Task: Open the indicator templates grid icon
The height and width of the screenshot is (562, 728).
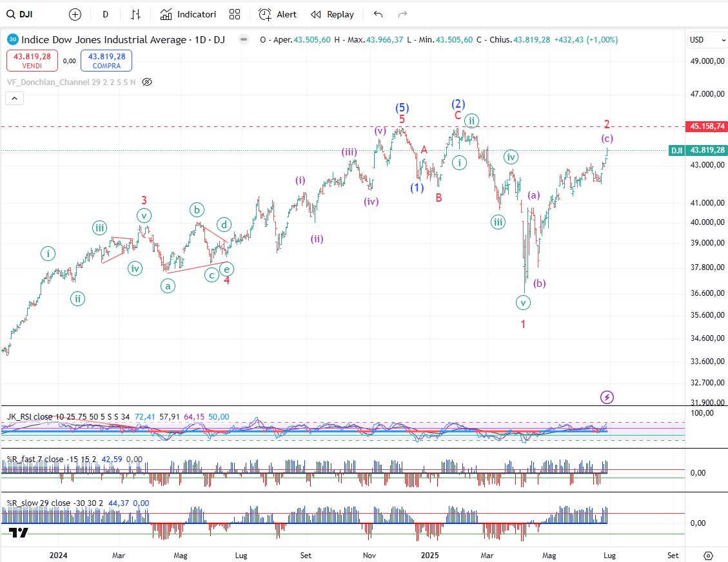Action: (235, 14)
